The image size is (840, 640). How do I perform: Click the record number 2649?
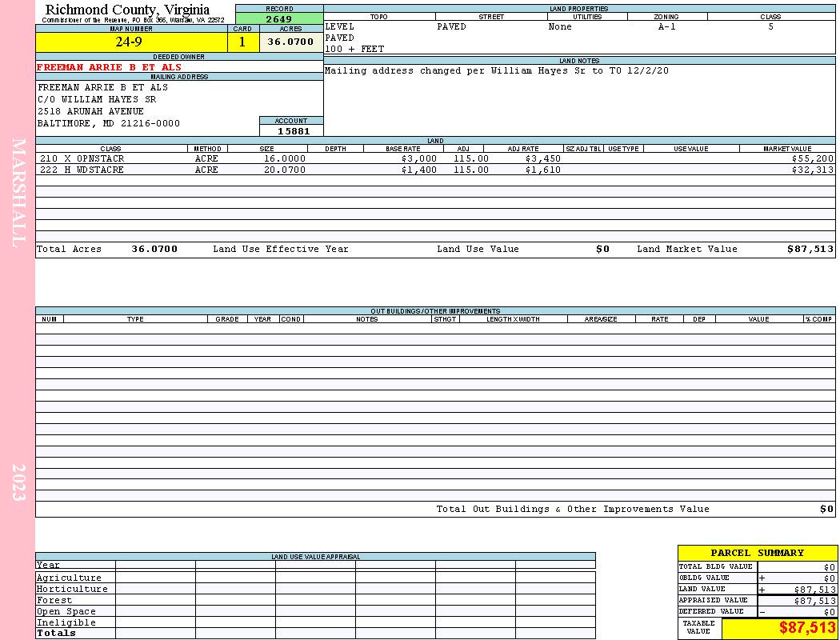[279, 18]
